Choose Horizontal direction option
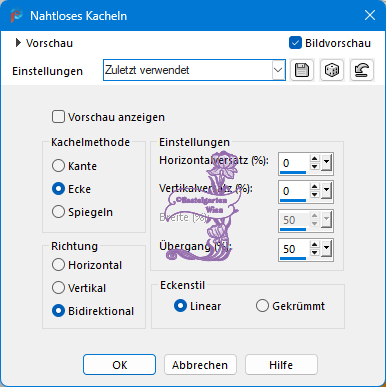 click(58, 265)
